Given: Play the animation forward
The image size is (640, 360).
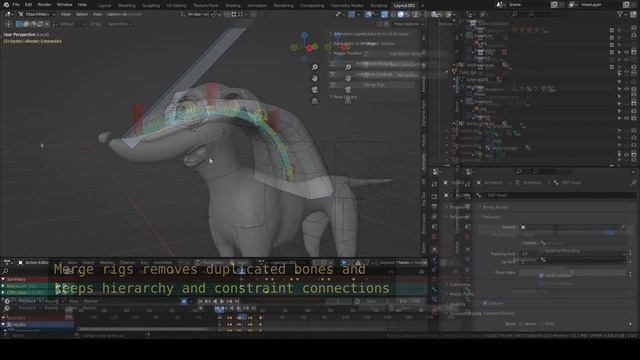Looking at the screenshot, I should coord(222,301).
